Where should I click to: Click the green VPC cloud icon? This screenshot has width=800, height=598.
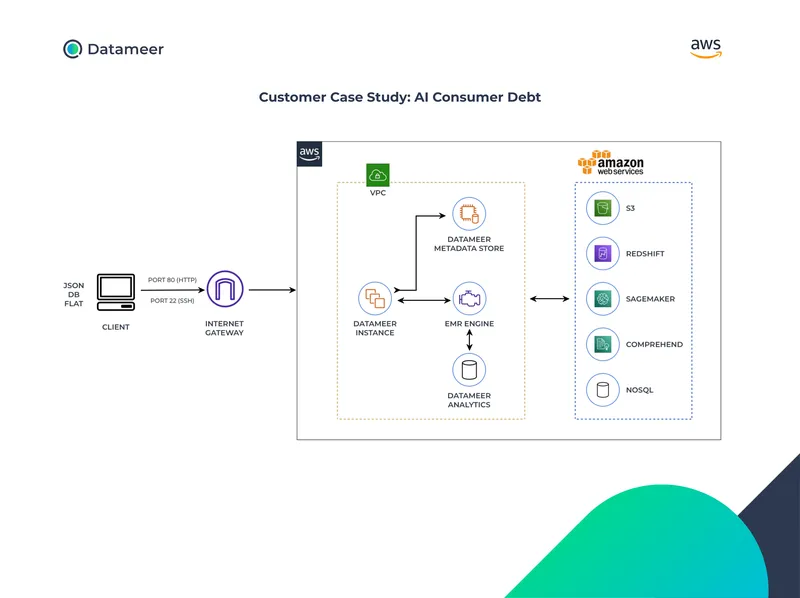pyautogui.click(x=378, y=175)
